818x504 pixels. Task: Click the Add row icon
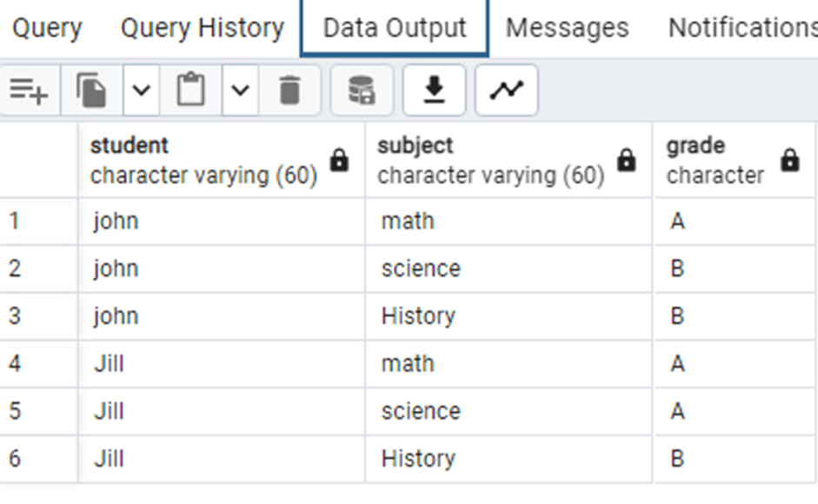pyautogui.click(x=30, y=90)
